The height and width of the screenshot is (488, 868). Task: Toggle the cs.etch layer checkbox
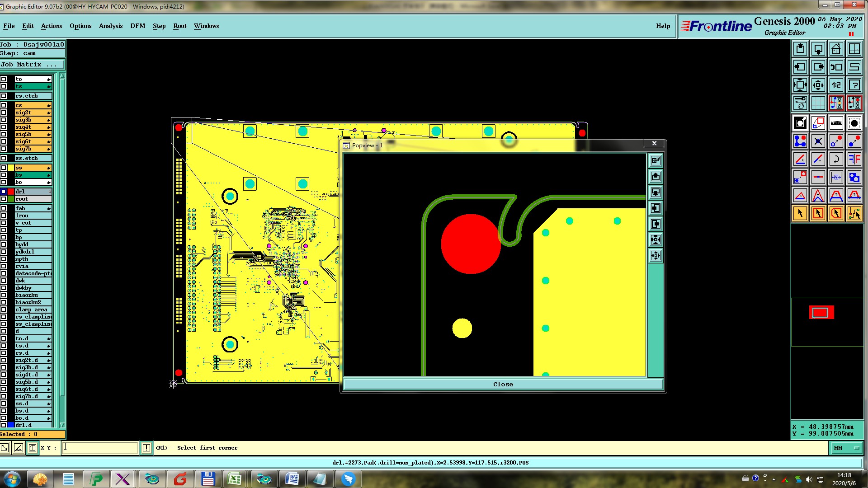point(4,96)
